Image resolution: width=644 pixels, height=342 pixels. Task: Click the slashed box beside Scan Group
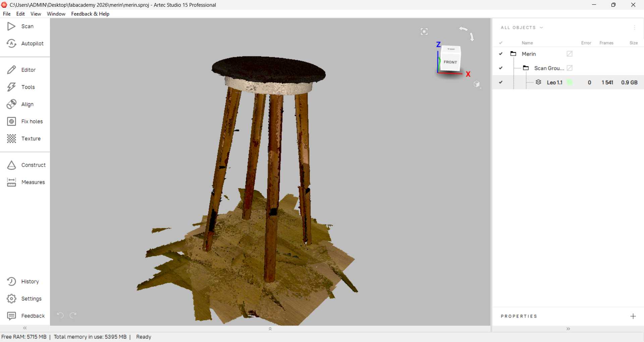tap(570, 68)
